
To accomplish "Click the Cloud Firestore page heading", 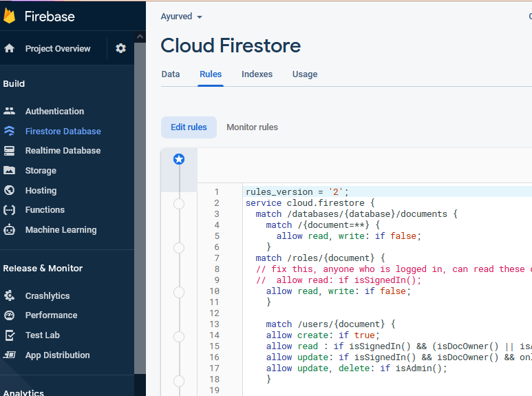I will [231, 45].
